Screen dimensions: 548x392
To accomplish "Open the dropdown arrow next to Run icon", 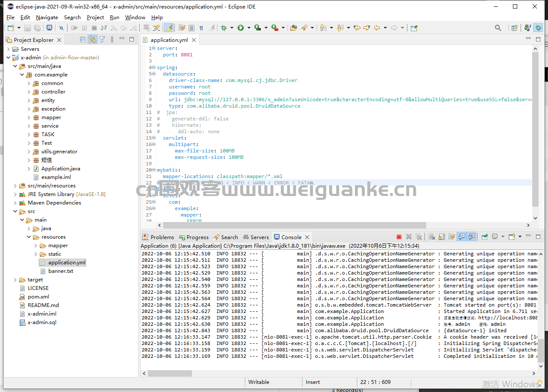I will pyautogui.click(x=249, y=28).
